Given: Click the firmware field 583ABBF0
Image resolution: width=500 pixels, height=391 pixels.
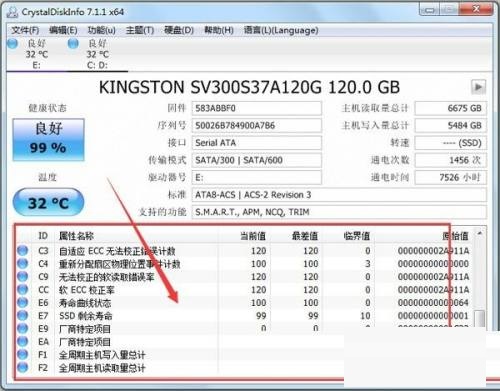Looking at the screenshot, I should click(x=257, y=108).
